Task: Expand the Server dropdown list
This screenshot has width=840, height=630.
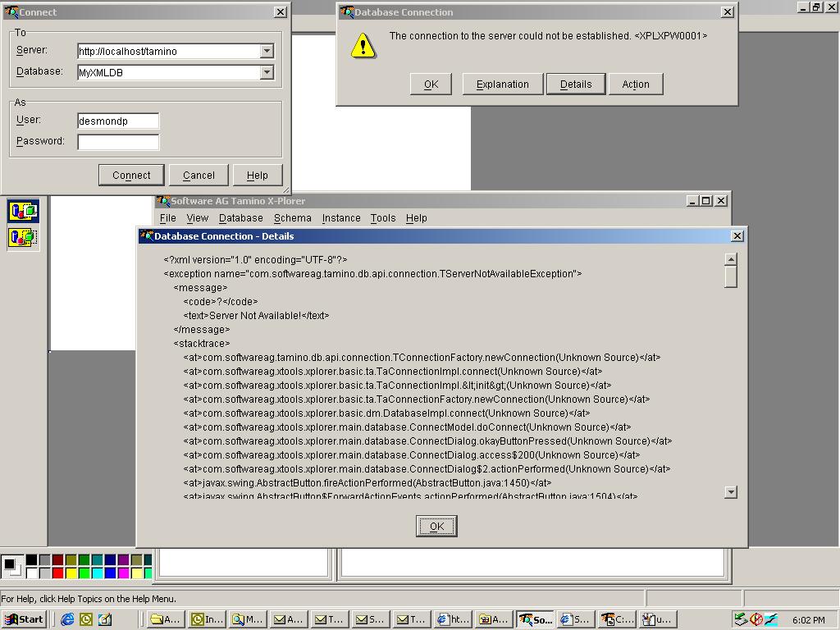Action: click(267, 51)
